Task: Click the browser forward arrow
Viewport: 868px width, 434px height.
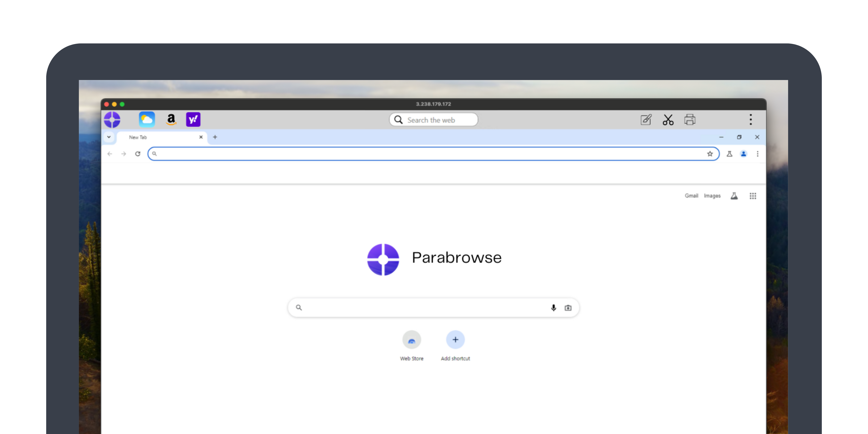Action: (x=124, y=154)
